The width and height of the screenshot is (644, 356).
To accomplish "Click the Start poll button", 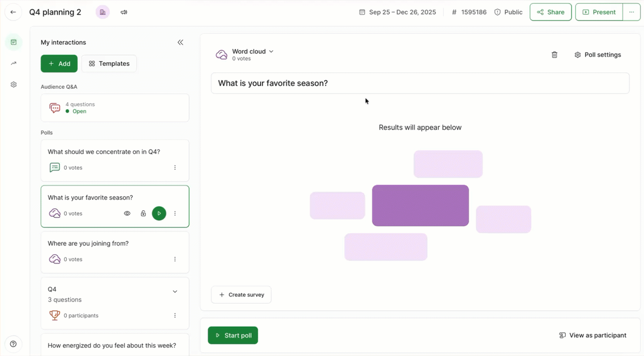I will (233, 335).
